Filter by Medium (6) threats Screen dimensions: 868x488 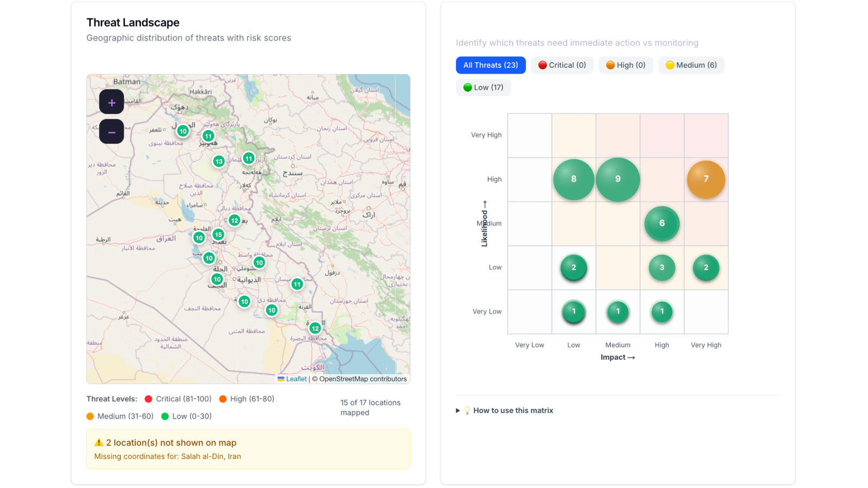[691, 65]
